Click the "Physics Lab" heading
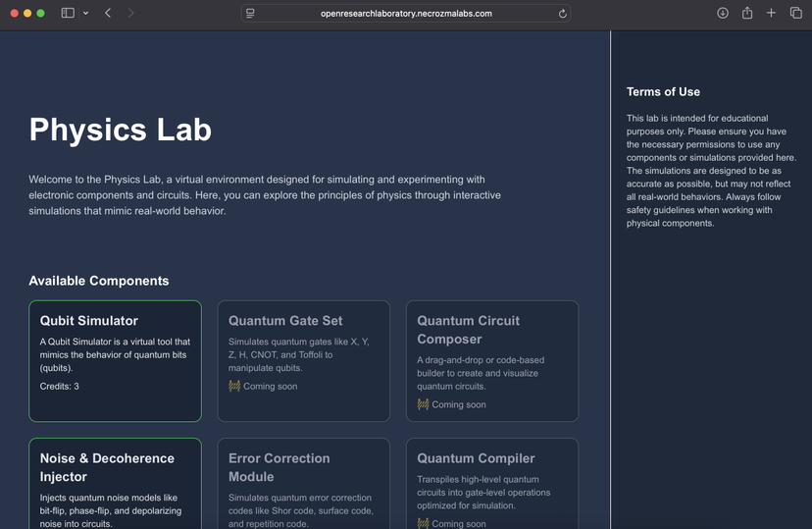 tap(121, 130)
